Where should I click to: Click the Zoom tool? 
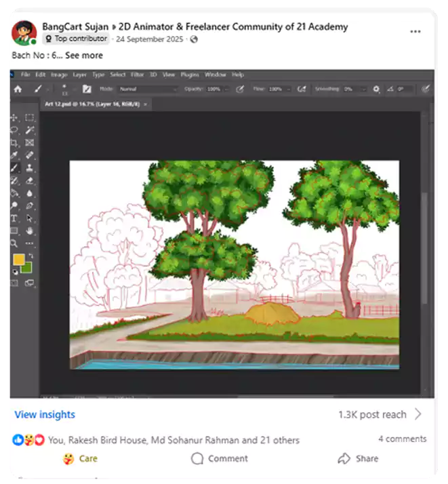14,243
